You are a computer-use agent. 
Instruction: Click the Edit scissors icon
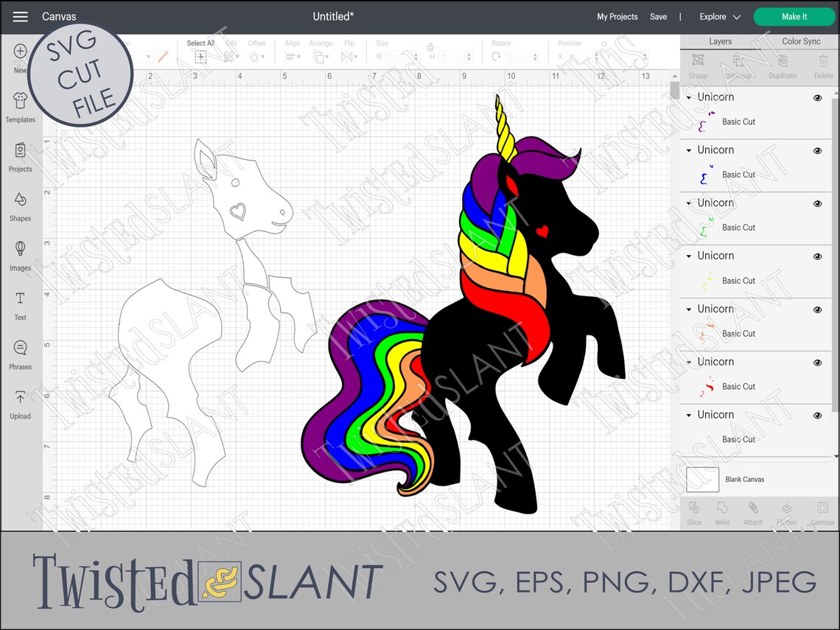228,56
